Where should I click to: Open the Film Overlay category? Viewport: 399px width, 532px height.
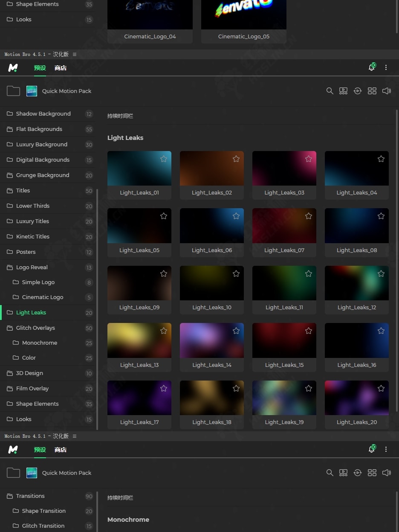click(32, 389)
